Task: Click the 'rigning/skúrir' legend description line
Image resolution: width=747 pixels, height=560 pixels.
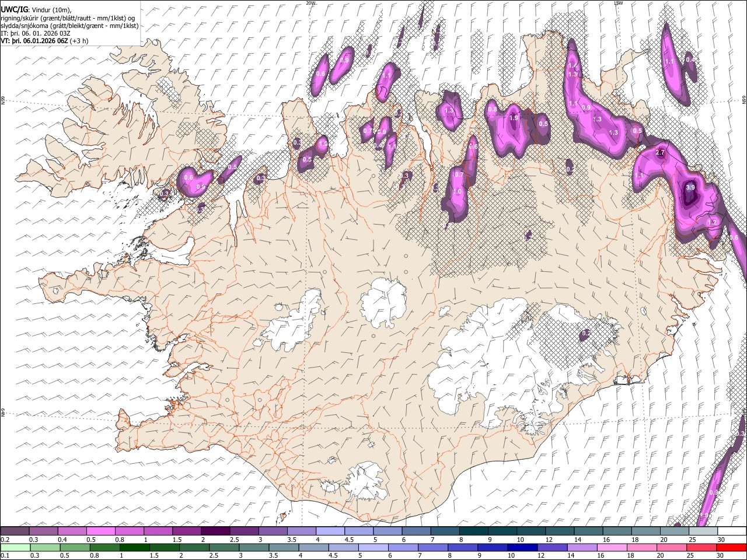Action: [x=68, y=17]
